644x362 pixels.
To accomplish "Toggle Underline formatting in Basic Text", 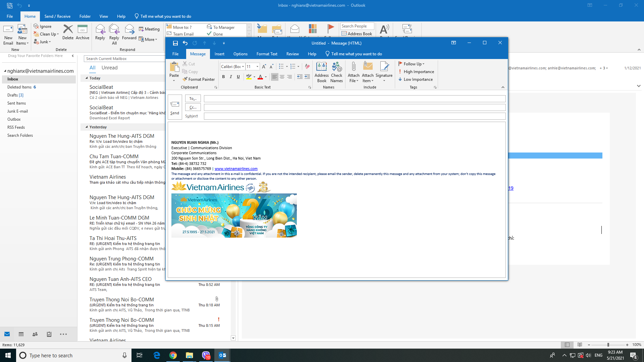I will pyautogui.click(x=238, y=77).
